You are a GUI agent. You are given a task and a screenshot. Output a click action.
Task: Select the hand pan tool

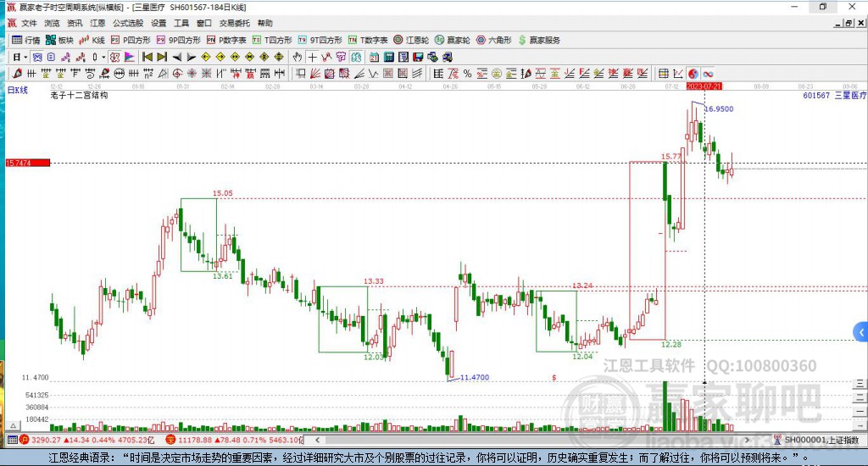click(x=298, y=57)
